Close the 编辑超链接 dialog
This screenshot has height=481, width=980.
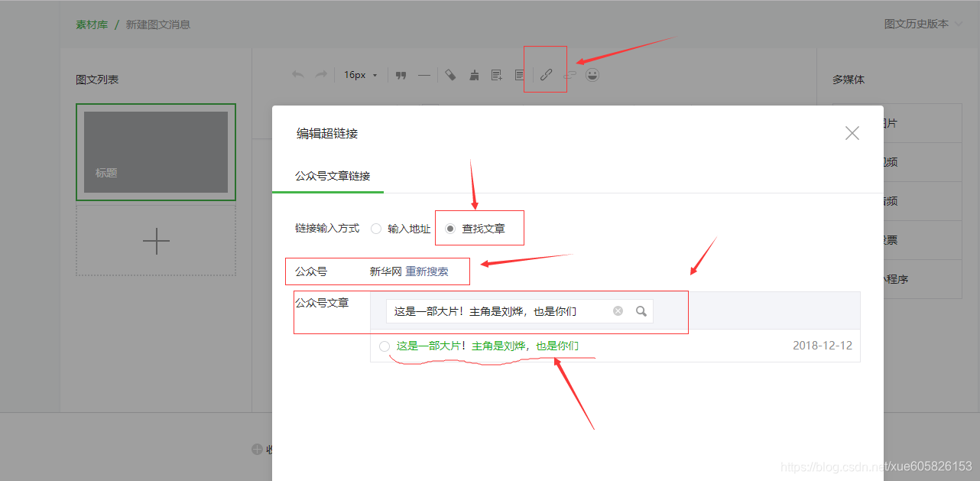[x=852, y=133]
